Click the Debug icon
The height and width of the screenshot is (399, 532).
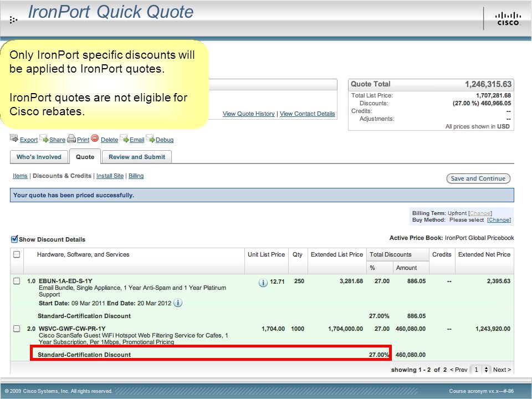(150, 139)
